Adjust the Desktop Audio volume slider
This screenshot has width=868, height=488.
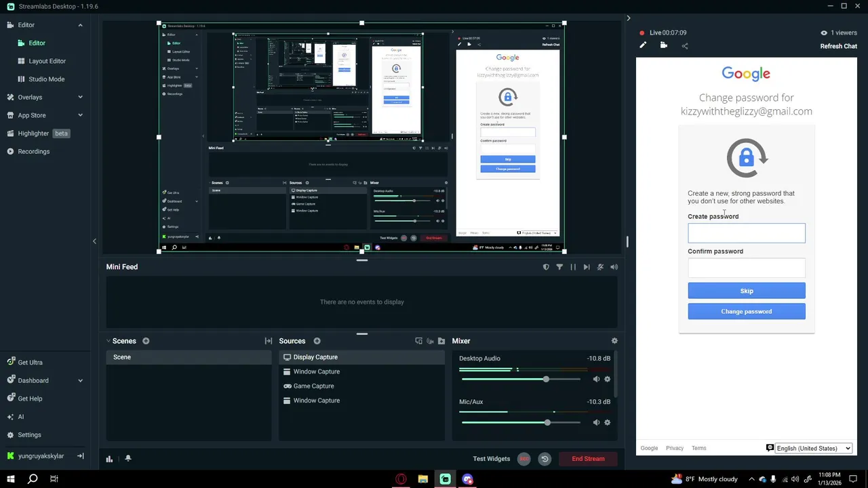click(x=521, y=379)
